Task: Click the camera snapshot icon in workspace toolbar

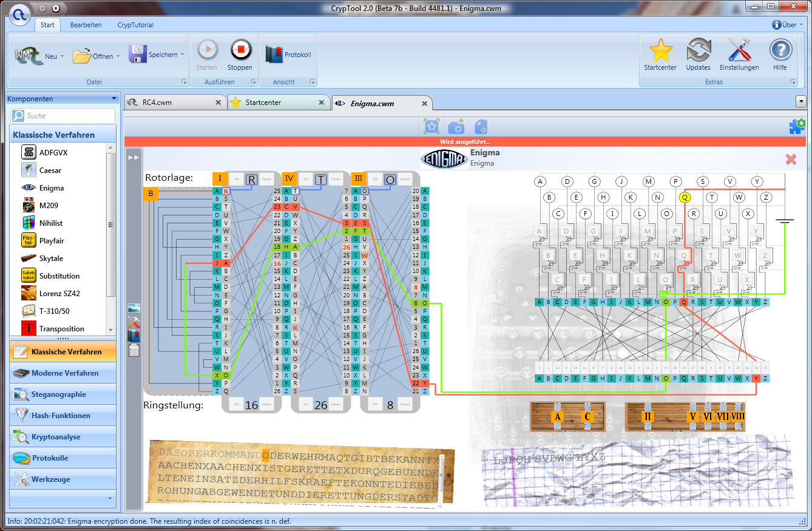Action: click(x=456, y=126)
